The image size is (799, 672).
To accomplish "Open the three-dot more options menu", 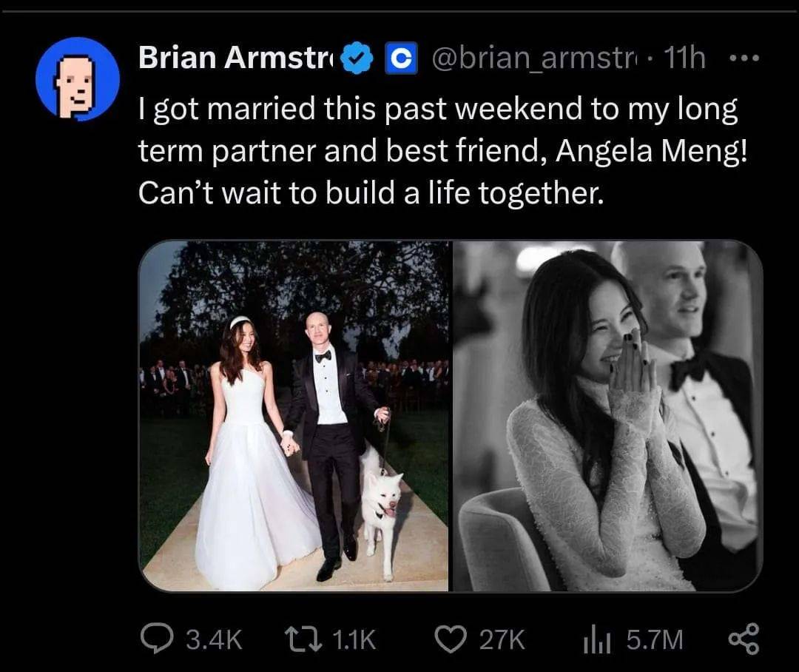I will pyautogui.click(x=744, y=59).
